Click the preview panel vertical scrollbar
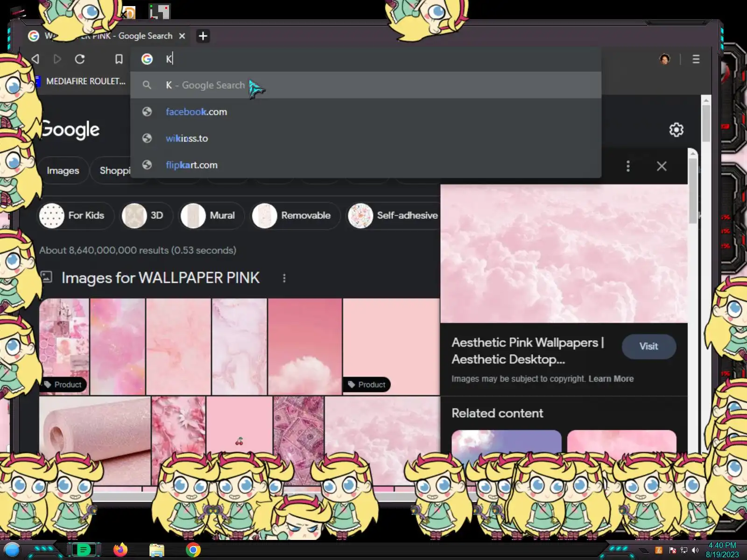747x560 pixels. coord(693,190)
